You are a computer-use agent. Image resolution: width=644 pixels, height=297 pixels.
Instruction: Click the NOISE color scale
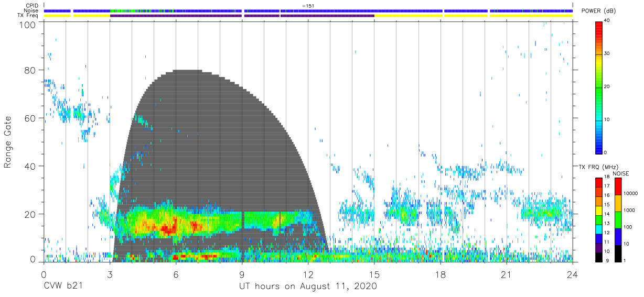pyautogui.click(x=618, y=219)
